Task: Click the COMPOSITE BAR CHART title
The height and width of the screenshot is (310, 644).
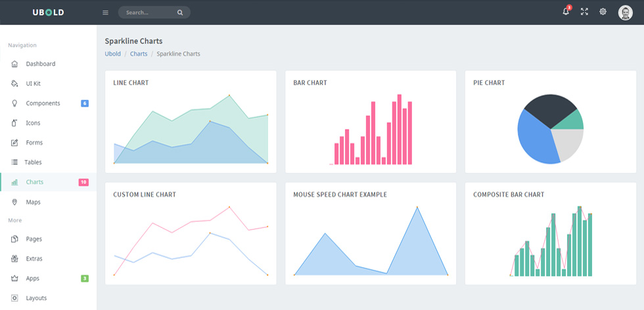Action: [509, 194]
